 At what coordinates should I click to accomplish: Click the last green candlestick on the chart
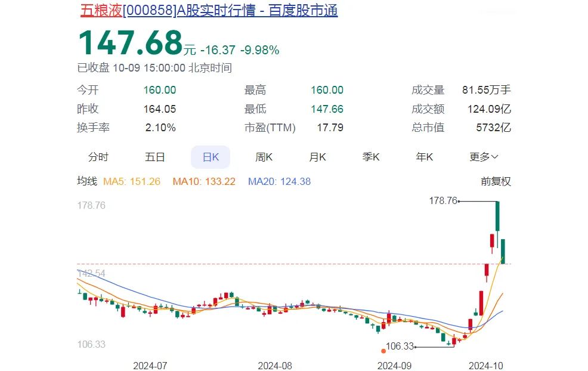click(503, 251)
